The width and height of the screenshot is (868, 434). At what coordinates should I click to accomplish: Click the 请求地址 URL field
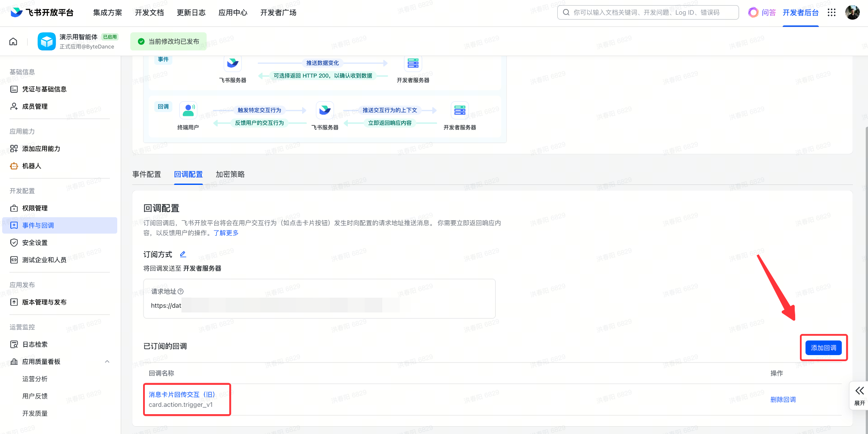click(319, 306)
